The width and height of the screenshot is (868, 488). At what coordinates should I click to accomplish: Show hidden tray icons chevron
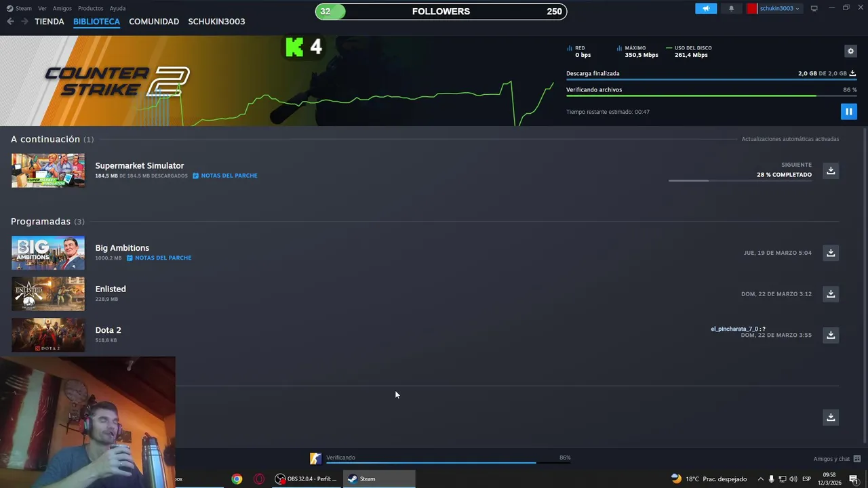pyautogui.click(x=760, y=479)
